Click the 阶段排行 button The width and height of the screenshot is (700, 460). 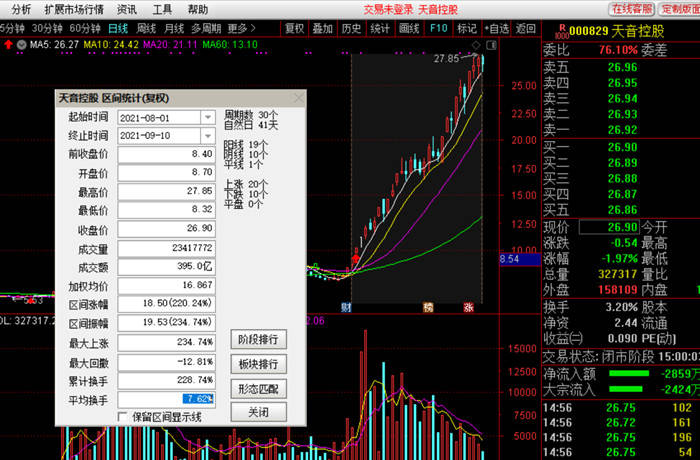click(258, 339)
